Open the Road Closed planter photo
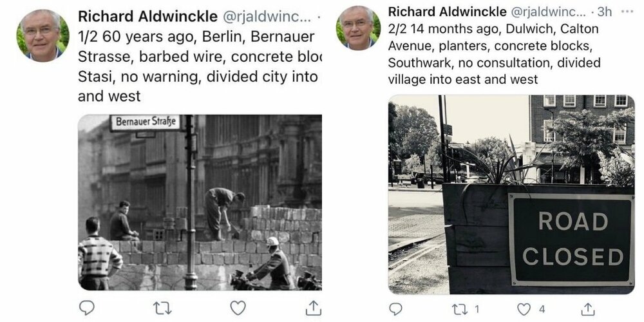This screenshot has width=644, height=322. [511, 194]
